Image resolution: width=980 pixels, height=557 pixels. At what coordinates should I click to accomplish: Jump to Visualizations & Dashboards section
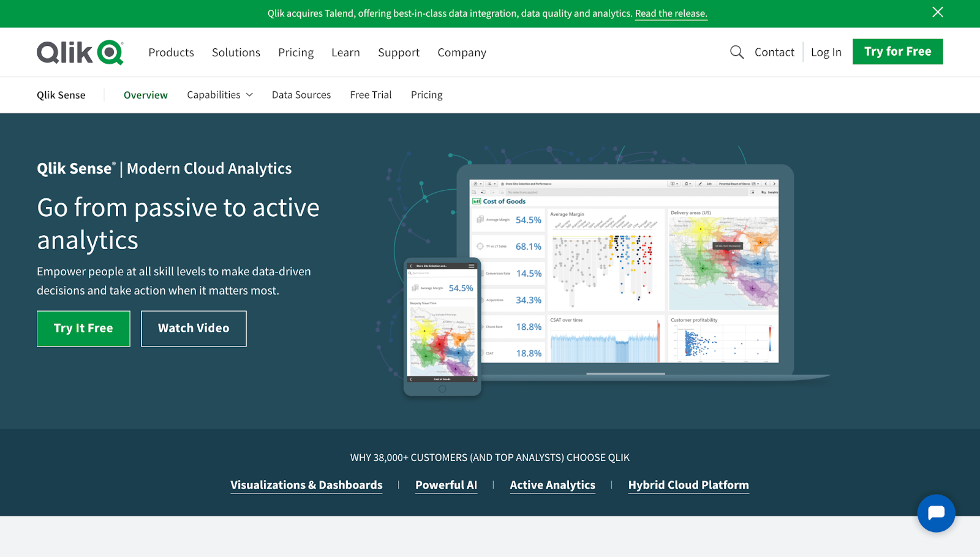pos(306,485)
